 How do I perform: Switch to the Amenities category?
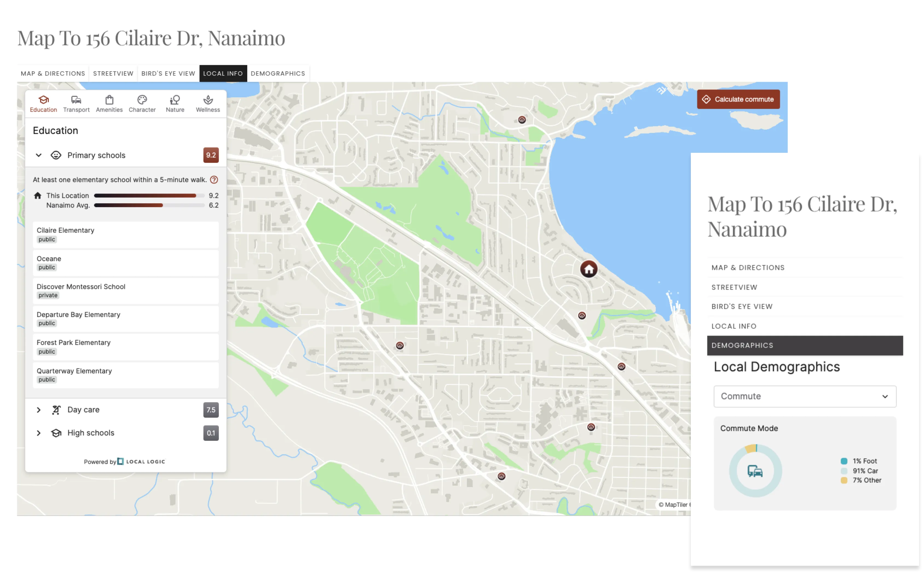click(x=109, y=103)
